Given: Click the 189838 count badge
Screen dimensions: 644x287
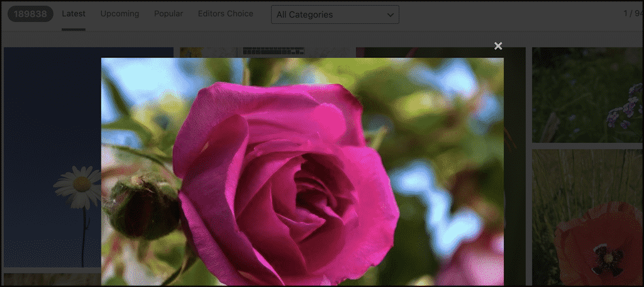Looking at the screenshot, I should [x=30, y=14].
